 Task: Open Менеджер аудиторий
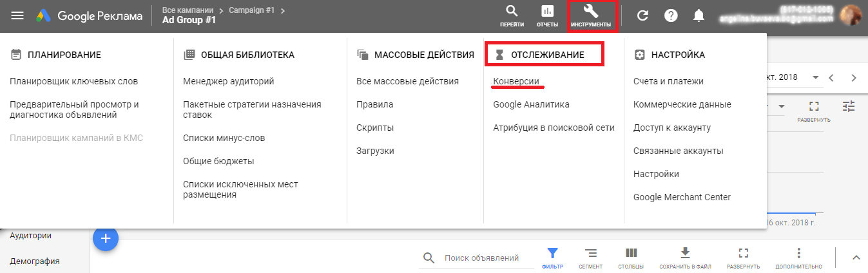pos(229,81)
